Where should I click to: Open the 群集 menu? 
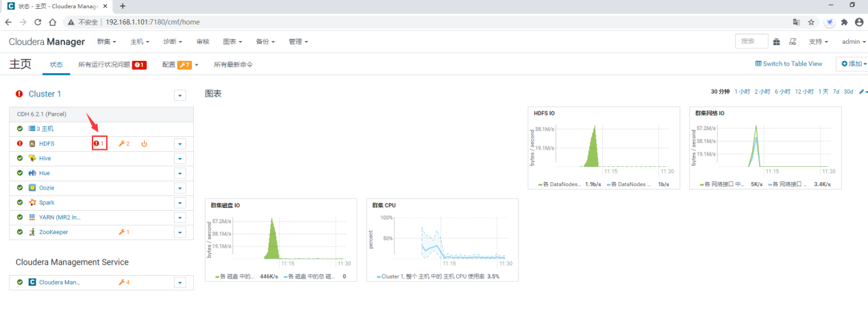tap(107, 42)
